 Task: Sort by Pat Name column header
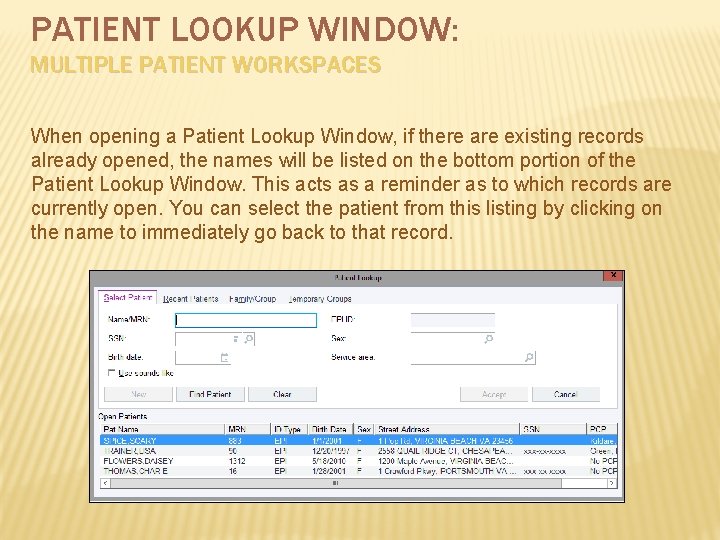coord(163,429)
